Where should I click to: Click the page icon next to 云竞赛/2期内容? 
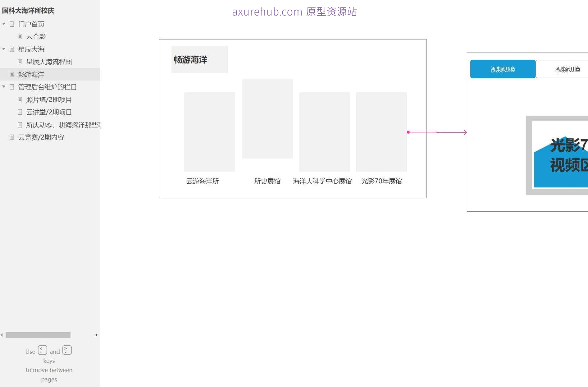pyautogui.click(x=12, y=137)
